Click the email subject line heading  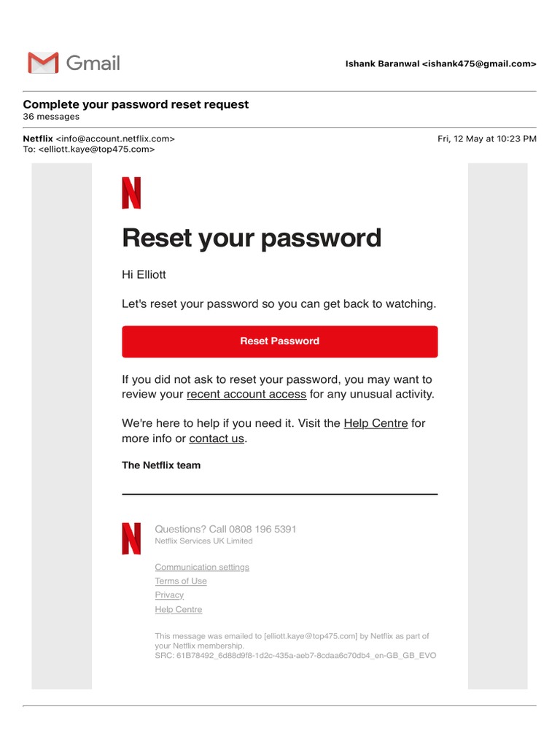click(136, 104)
